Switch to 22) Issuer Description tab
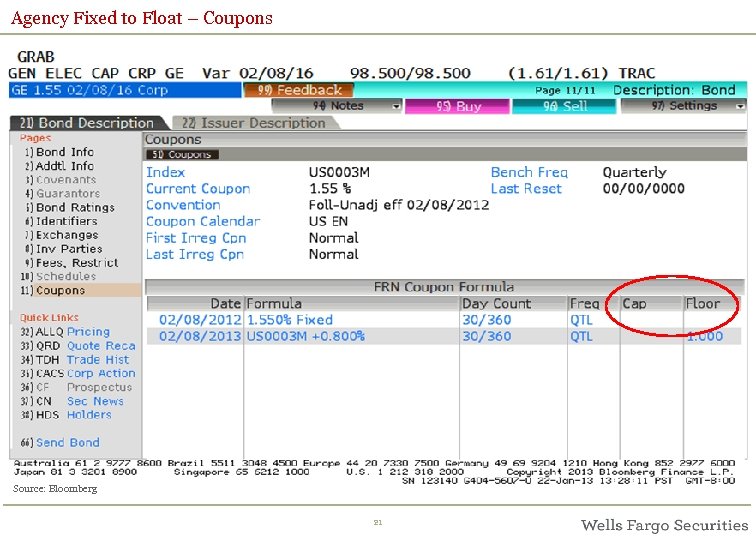 tap(254, 123)
